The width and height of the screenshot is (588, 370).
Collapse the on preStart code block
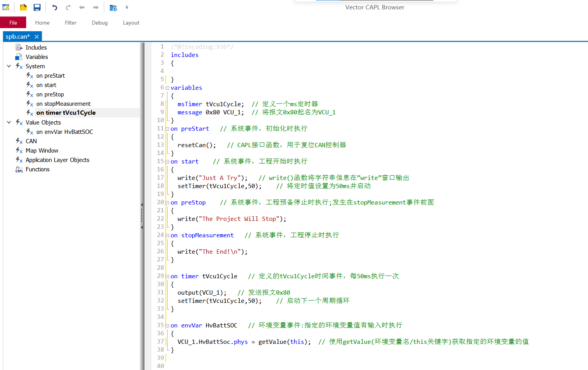(x=167, y=128)
